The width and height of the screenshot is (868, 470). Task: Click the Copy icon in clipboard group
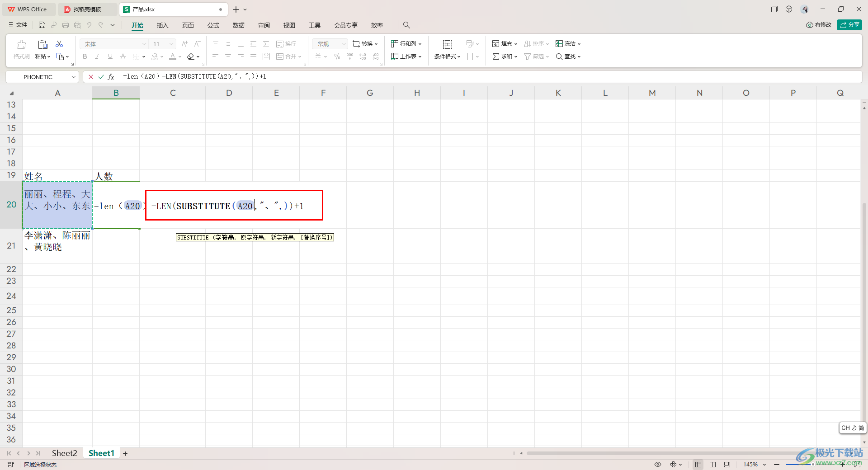(60, 56)
